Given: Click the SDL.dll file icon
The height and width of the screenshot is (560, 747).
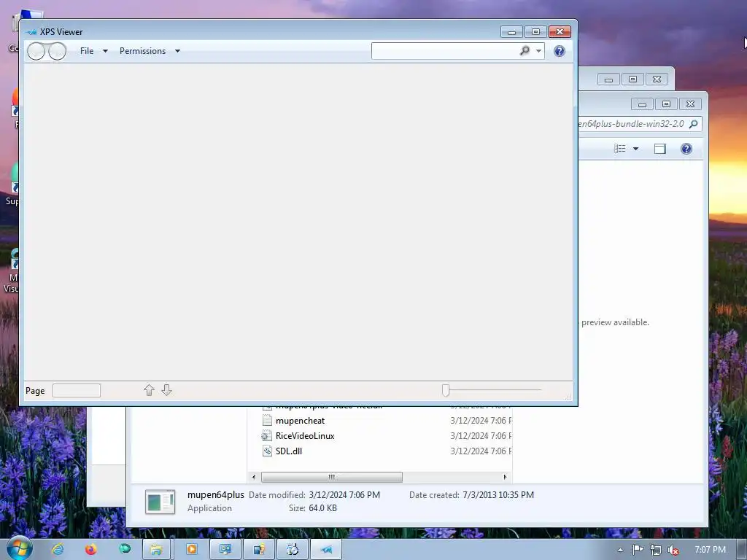Looking at the screenshot, I should (267, 451).
